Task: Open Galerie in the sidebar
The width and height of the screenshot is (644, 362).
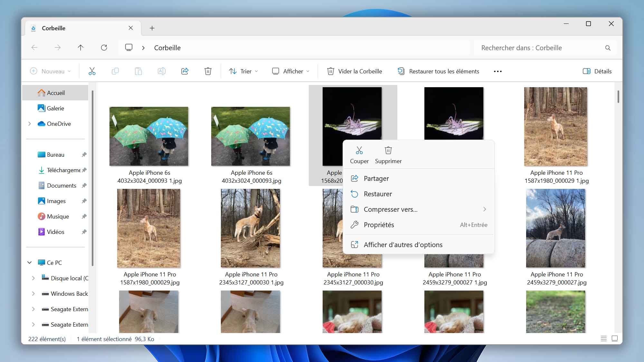Action: point(55,108)
